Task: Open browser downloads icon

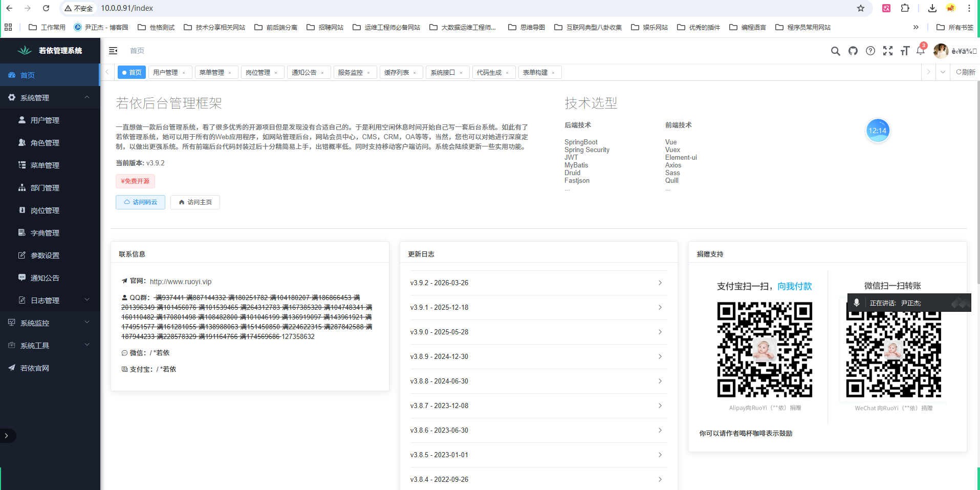Action: [x=932, y=8]
